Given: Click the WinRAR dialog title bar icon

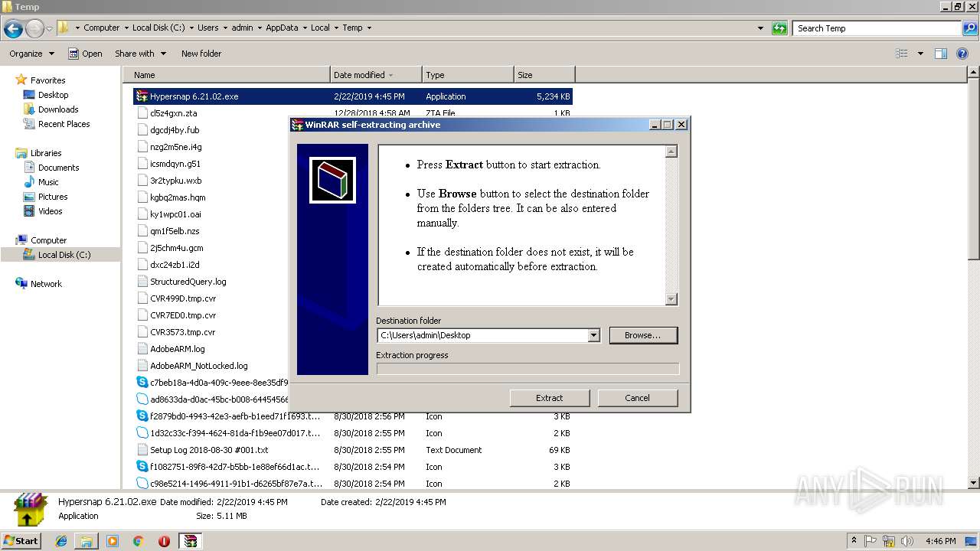Looking at the screenshot, I should coord(298,125).
